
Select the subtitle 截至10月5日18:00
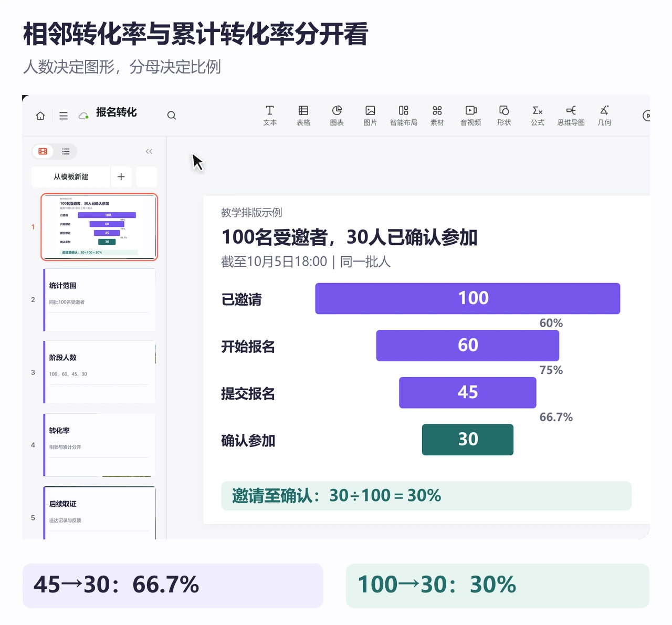(274, 262)
